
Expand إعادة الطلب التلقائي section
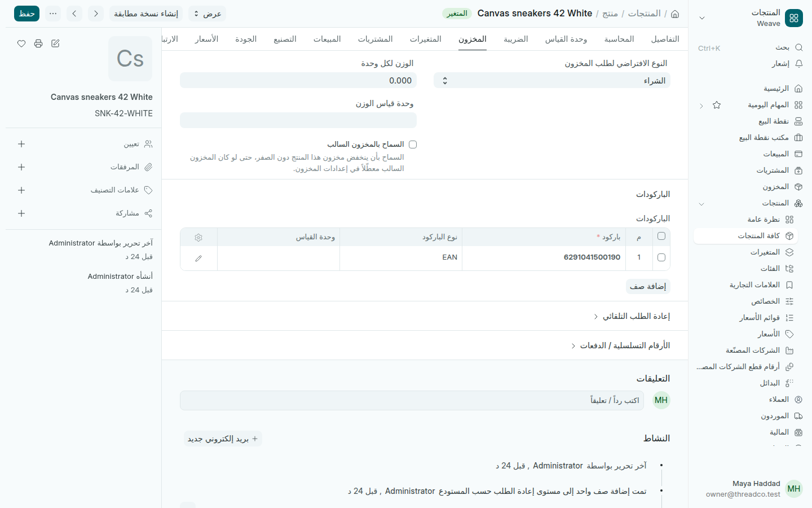pyautogui.click(x=632, y=316)
